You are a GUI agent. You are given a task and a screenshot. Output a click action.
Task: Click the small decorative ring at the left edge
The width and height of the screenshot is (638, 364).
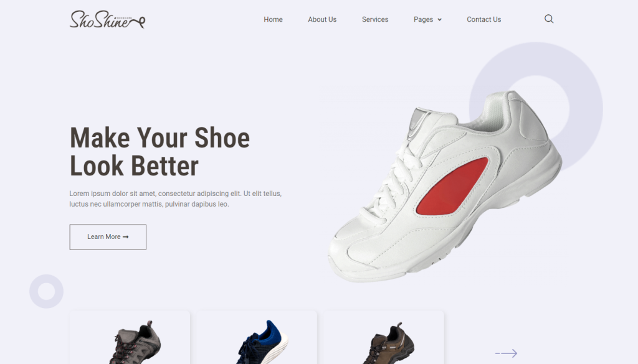[x=46, y=291]
